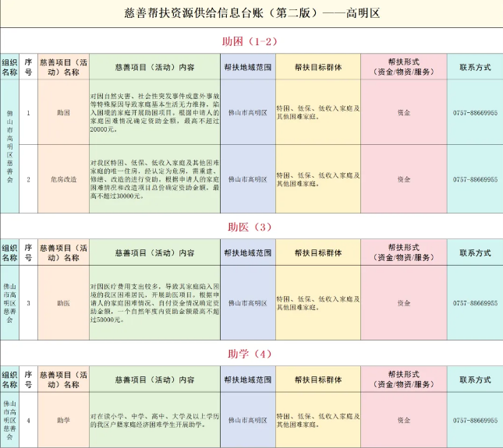Select 佛山市高明区 region cell in row 3
Viewport: 503px width, 448px height.
[248, 303]
